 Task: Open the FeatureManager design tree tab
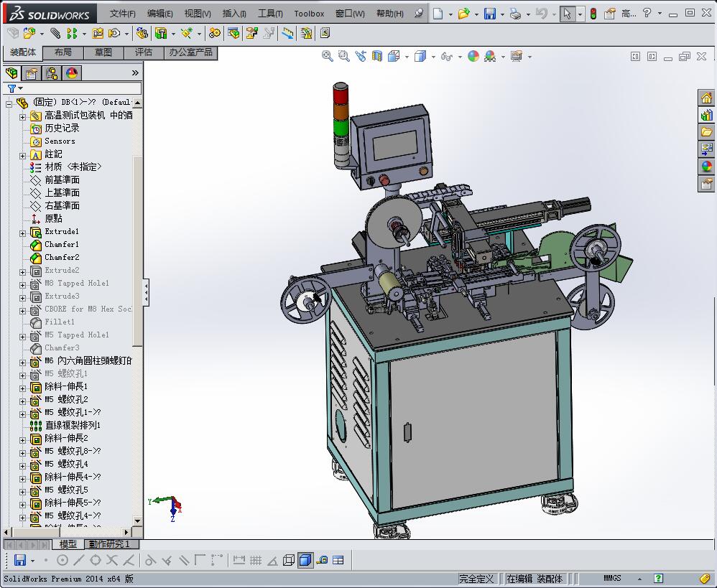[x=11, y=73]
